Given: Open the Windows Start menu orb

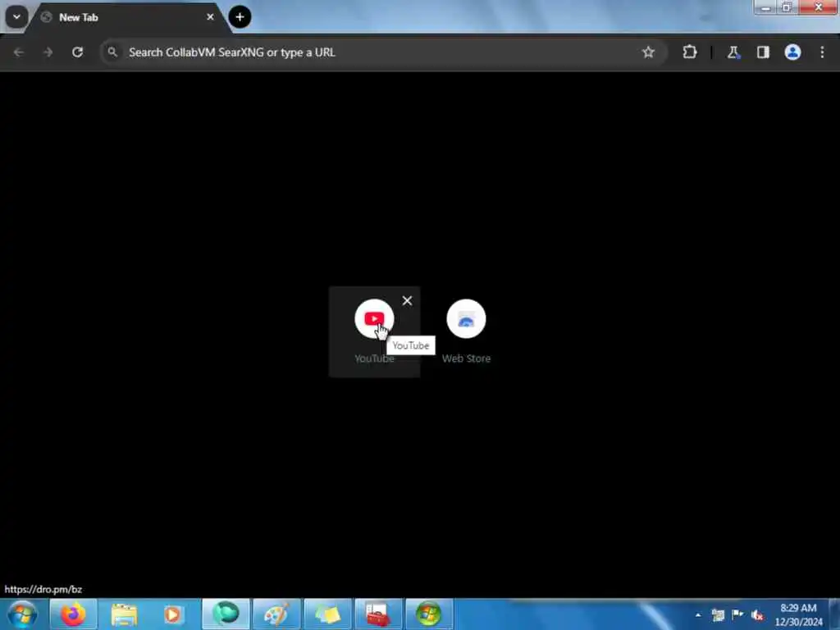Looking at the screenshot, I should click(22, 614).
